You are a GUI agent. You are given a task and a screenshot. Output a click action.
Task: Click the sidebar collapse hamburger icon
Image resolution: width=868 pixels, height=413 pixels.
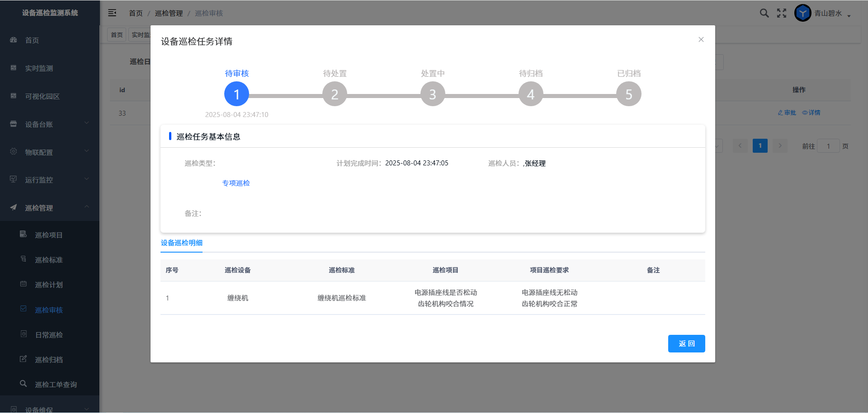[x=112, y=13]
